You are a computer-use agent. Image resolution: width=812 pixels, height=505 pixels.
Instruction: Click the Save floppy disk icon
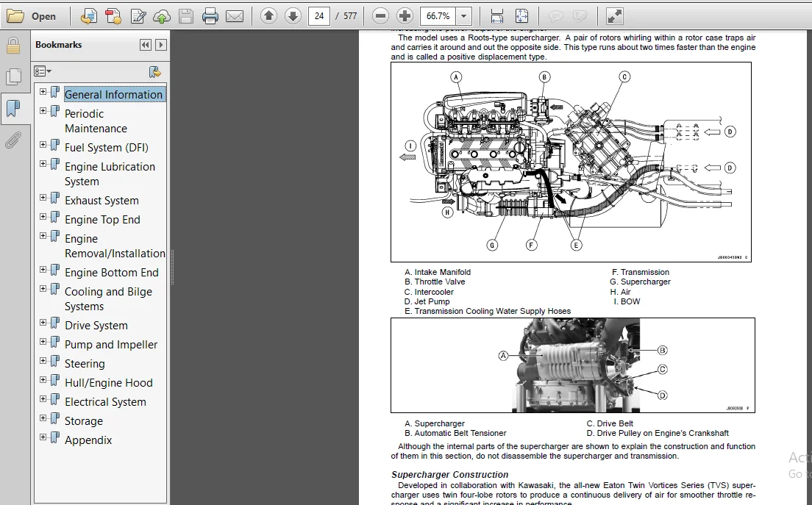(186, 16)
